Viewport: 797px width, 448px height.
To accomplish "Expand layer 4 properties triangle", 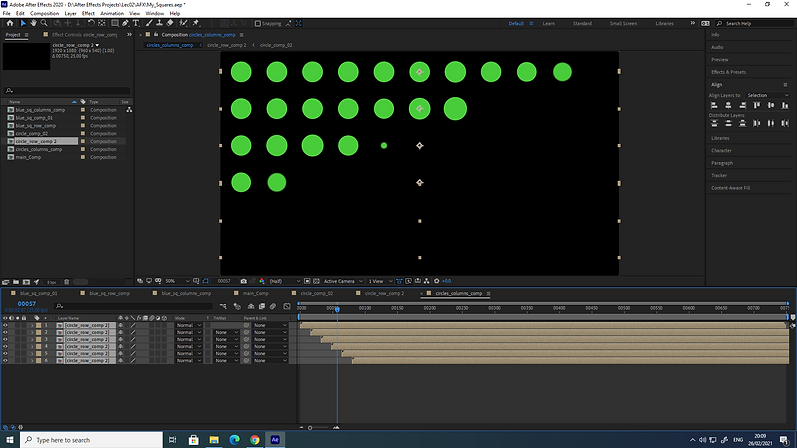I will pos(32,346).
